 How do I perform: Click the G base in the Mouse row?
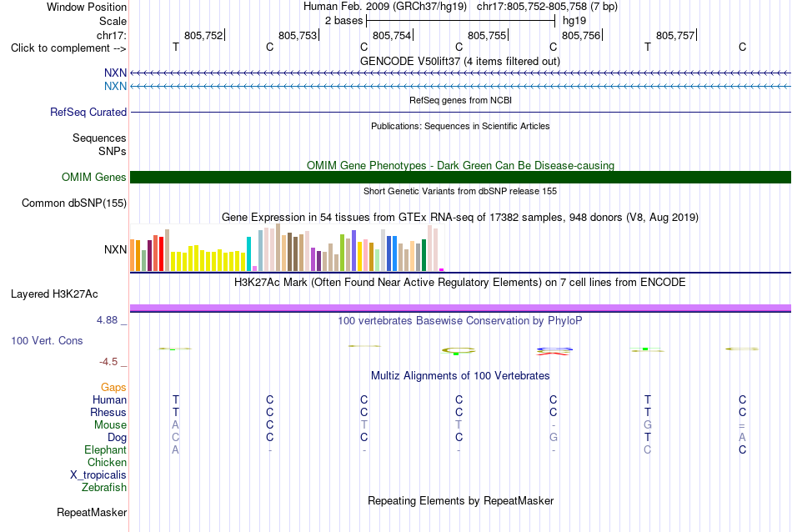click(648, 425)
